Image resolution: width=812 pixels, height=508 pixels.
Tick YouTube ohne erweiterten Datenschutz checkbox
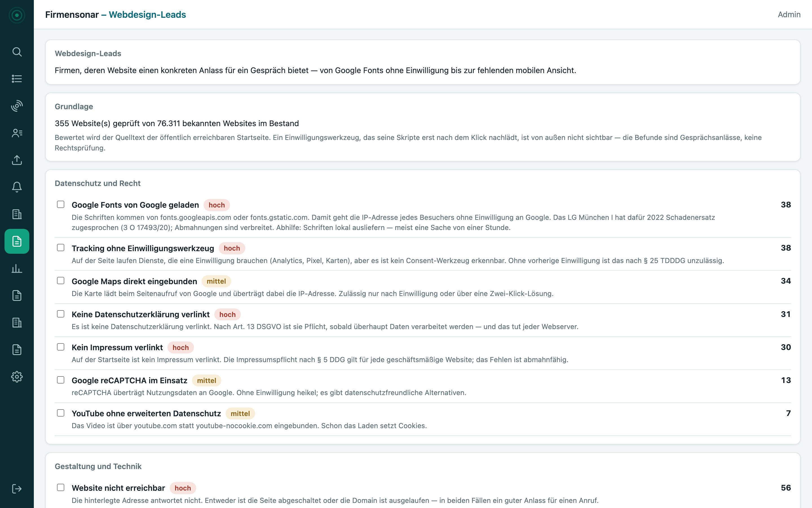pos(61,413)
